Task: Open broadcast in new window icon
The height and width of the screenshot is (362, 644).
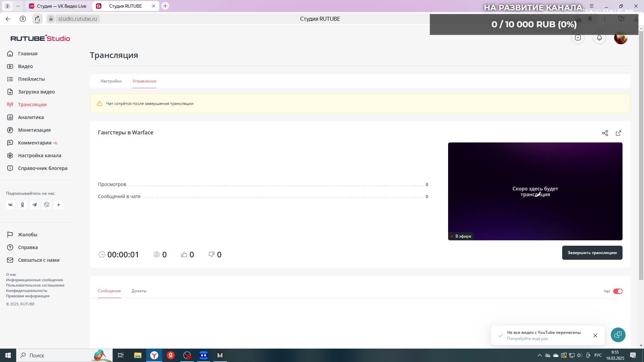Action: pyautogui.click(x=619, y=133)
